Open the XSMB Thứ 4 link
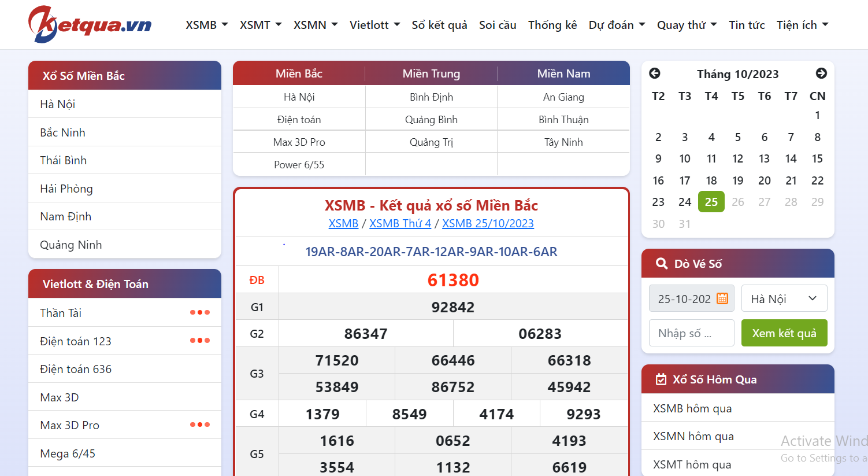This screenshot has width=868, height=476. (400, 223)
